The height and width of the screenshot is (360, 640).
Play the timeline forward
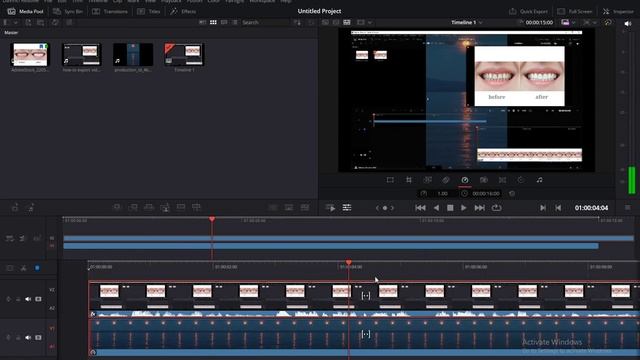click(464, 208)
